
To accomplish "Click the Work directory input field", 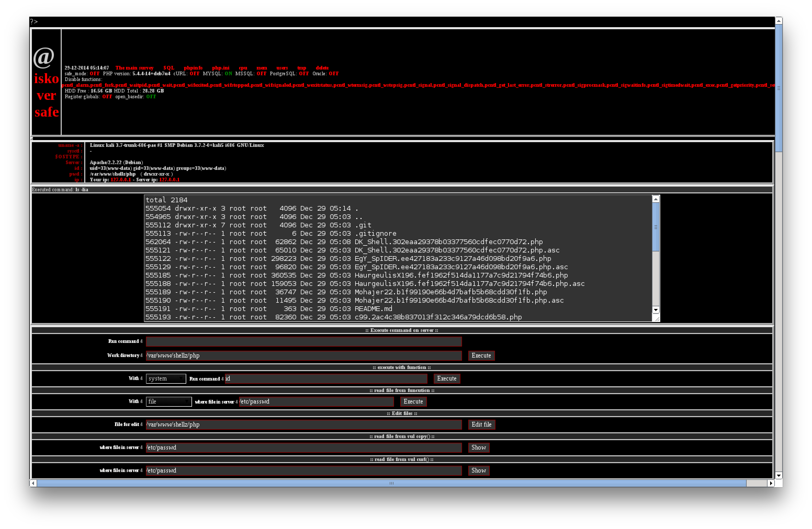I will tap(304, 355).
